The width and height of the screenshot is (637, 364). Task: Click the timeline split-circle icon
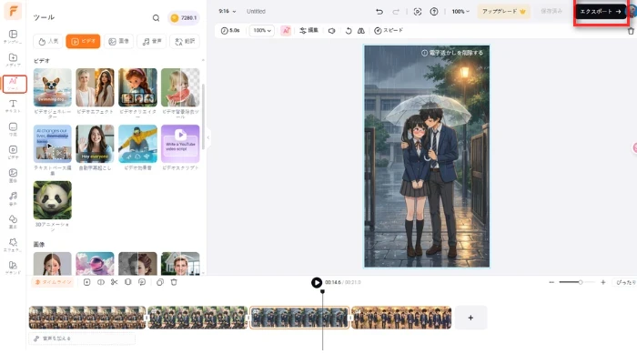[x=101, y=282]
